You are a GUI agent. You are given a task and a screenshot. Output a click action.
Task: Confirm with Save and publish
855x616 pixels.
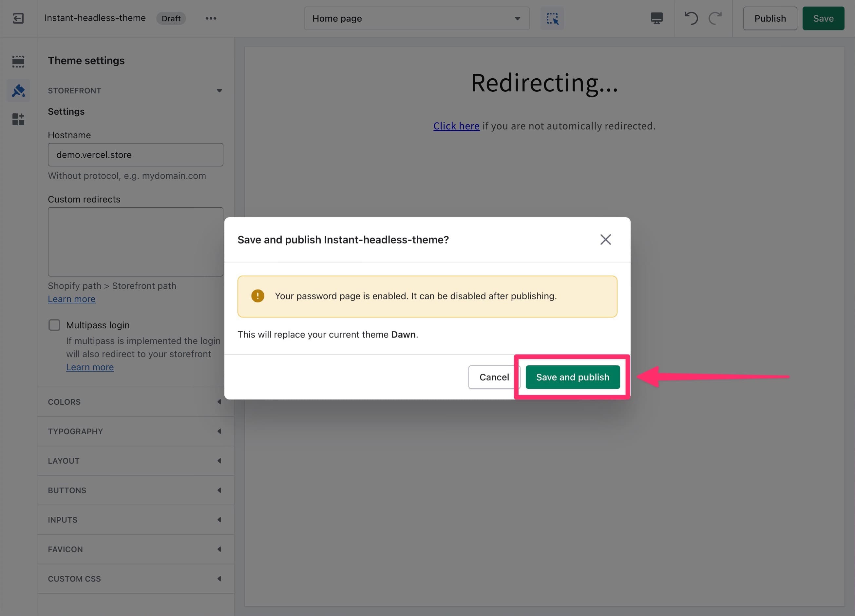[x=572, y=376]
